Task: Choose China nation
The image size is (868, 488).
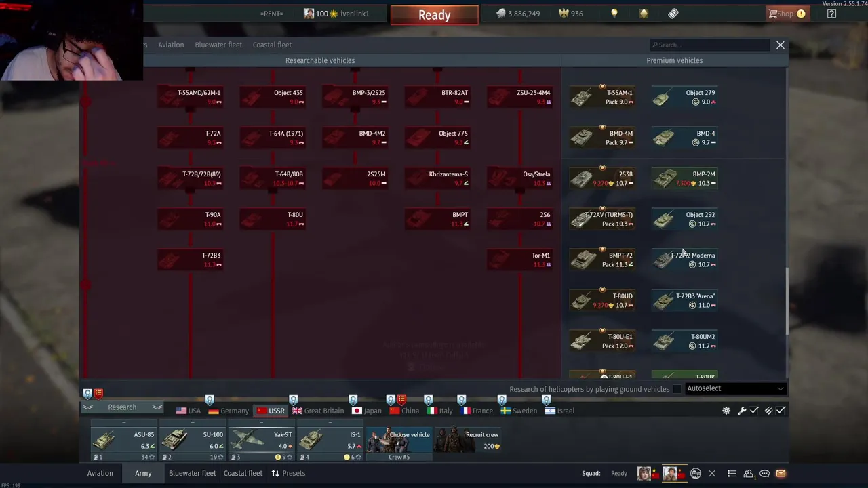Action: coord(404,411)
